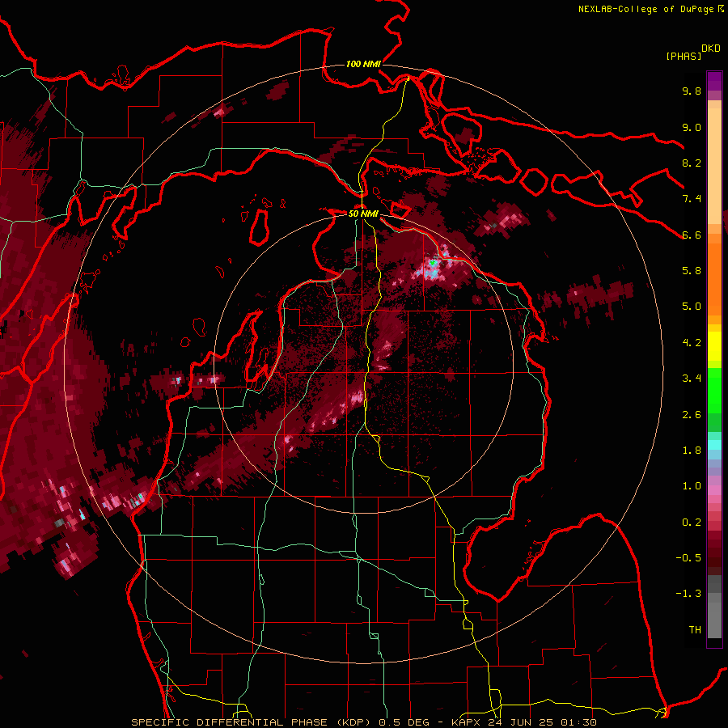Click the cyan segment of the color bar
The height and width of the screenshot is (728, 728).
714,445
